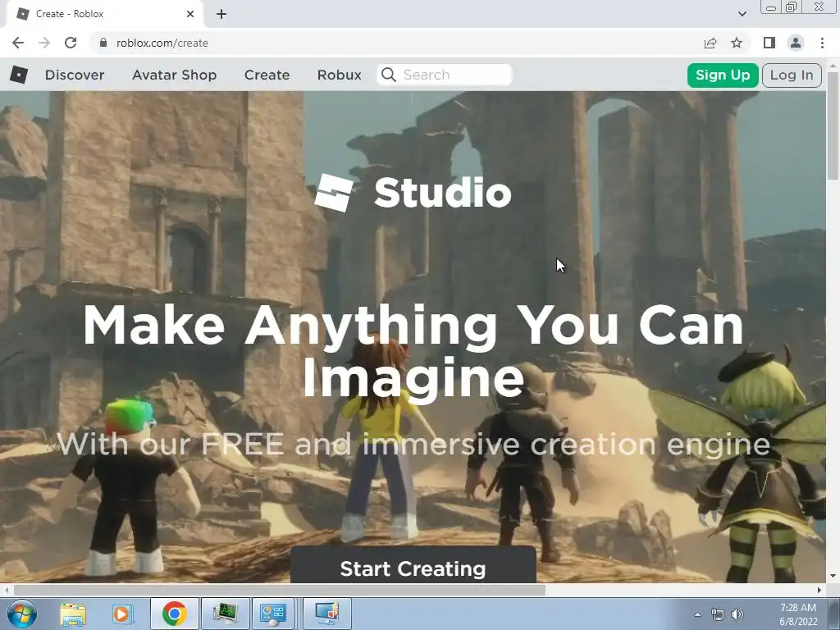This screenshot has height=630, width=840.
Task: Click the scroll-left arrow at the bottom
Action: pyautogui.click(x=6, y=590)
